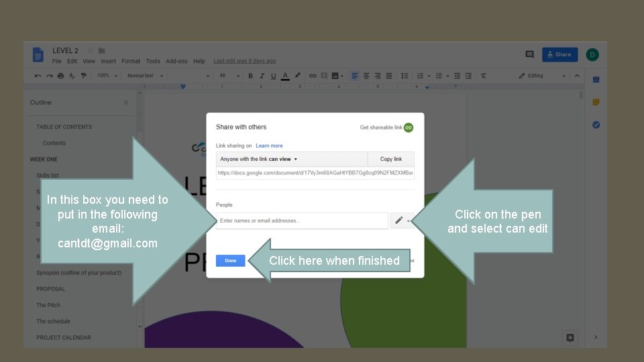Open the text color picker
644x362 pixels.
coord(285,76)
